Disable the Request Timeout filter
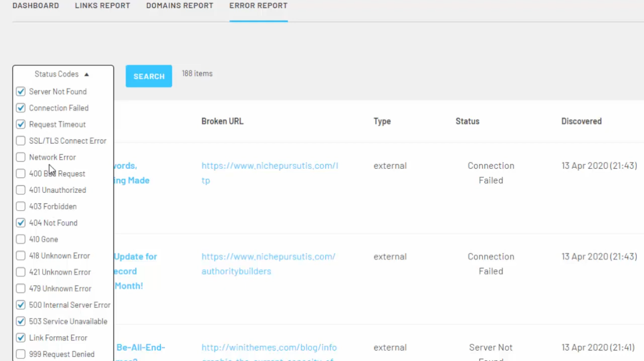The image size is (644, 361). point(21,125)
